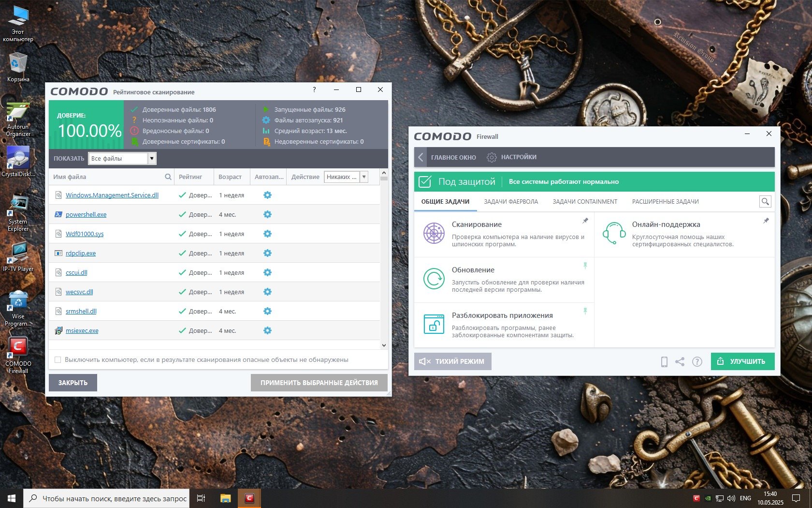Screen dimensions: 812x508
Task: Open the Windows.Management.Service.dll file link
Action: click(112, 195)
